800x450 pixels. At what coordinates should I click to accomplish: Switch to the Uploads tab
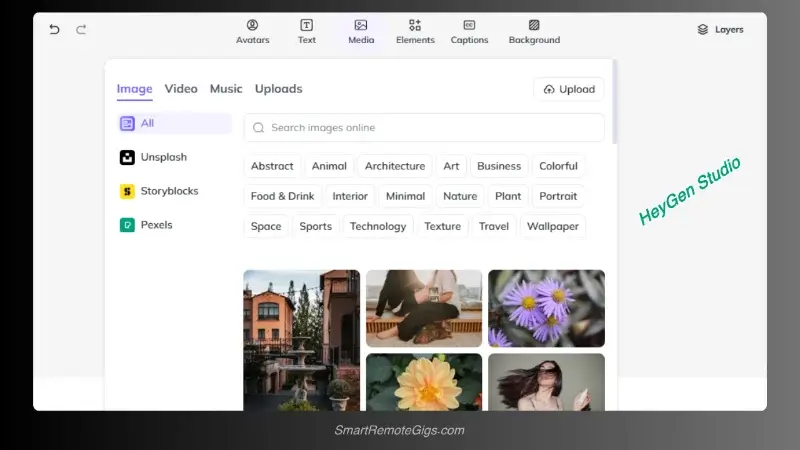[279, 89]
